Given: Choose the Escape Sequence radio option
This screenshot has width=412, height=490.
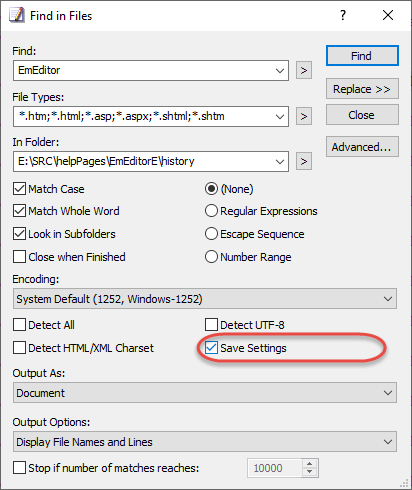Looking at the screenshot, I should coord(211,234).
